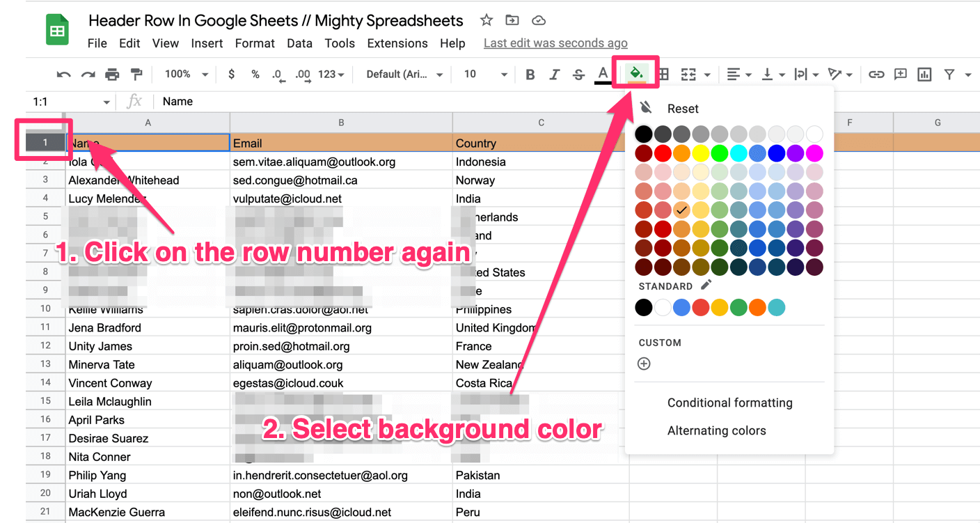Open the Text color tool

(603, 75)
